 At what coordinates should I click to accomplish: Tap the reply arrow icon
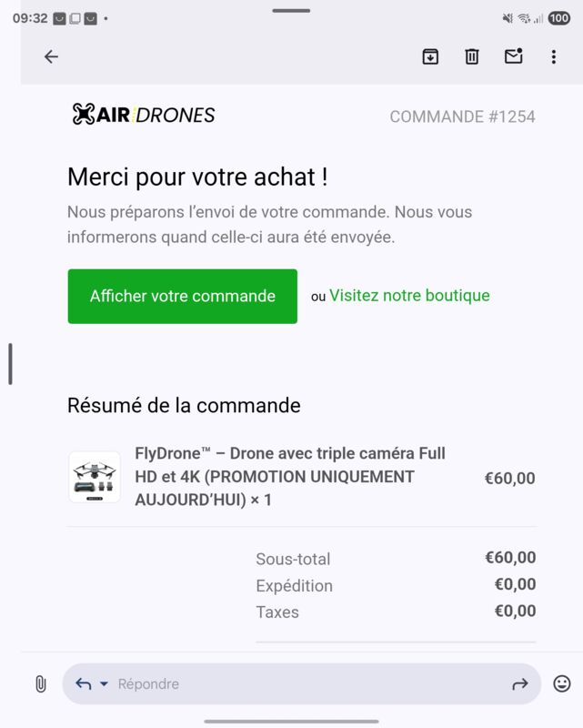pos(83,683)
